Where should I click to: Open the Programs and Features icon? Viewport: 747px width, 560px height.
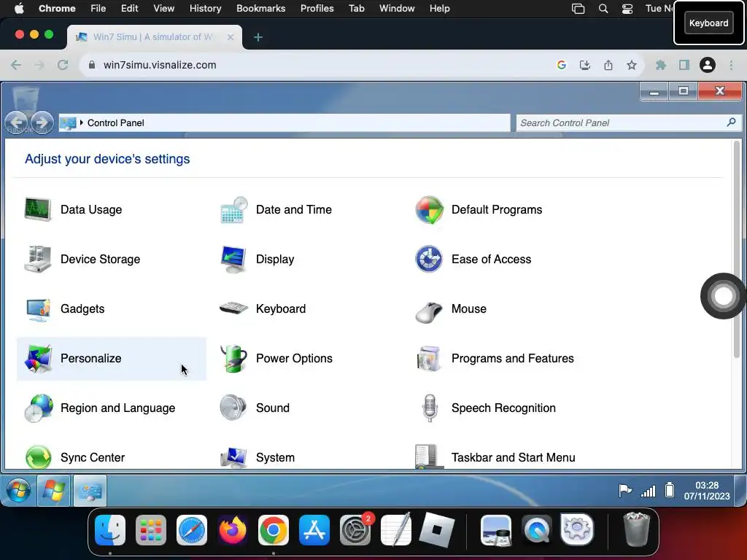pos(429,358)
